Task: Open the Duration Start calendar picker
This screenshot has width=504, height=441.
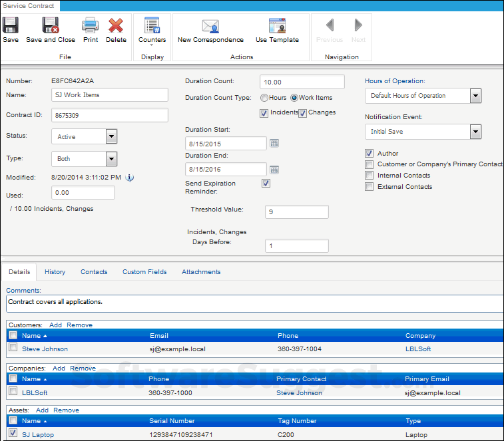Action: [274, 143]
